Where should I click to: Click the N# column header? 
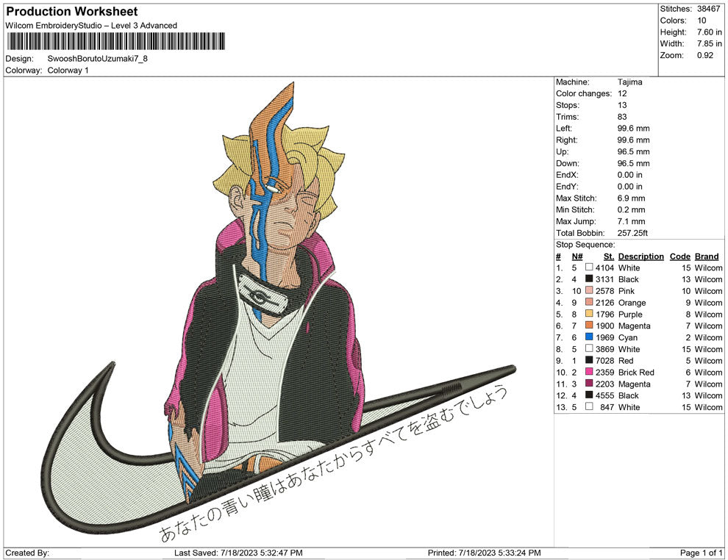[577, 256]
